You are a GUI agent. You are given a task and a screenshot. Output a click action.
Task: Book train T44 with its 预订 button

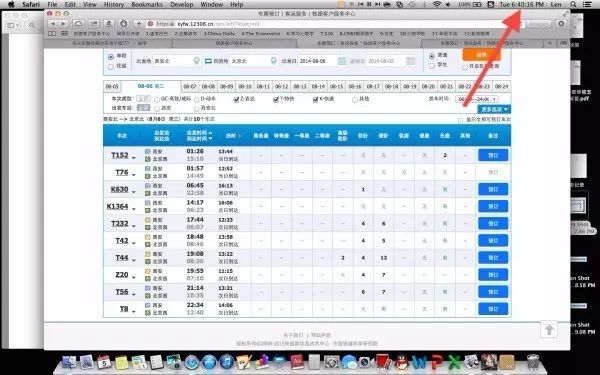[493, 258]
